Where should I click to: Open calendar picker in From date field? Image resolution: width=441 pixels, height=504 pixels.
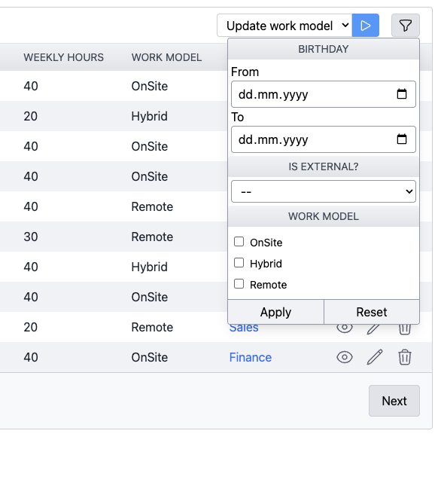point(402,94)
